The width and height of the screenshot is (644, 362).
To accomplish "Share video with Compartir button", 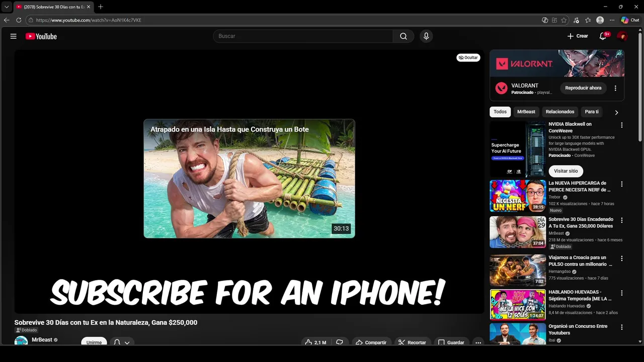I will [x=371, y=342].
